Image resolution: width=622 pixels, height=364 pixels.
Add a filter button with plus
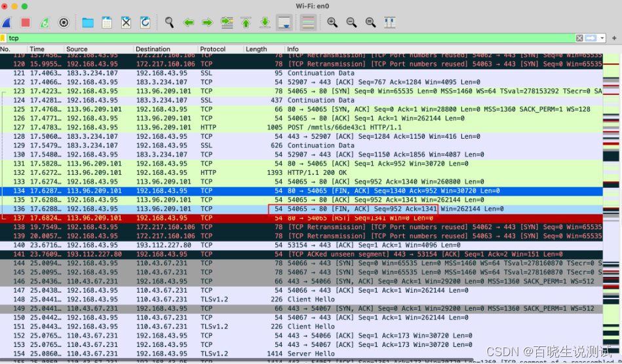click(x=614, y=38)
